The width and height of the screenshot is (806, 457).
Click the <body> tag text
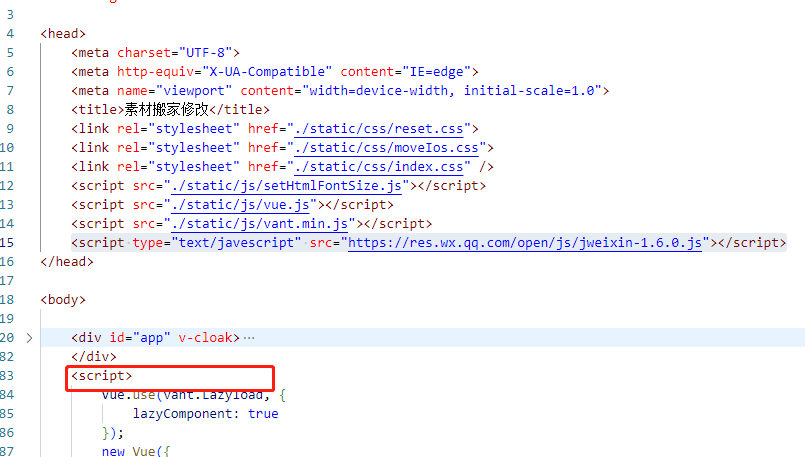point(63,300)
